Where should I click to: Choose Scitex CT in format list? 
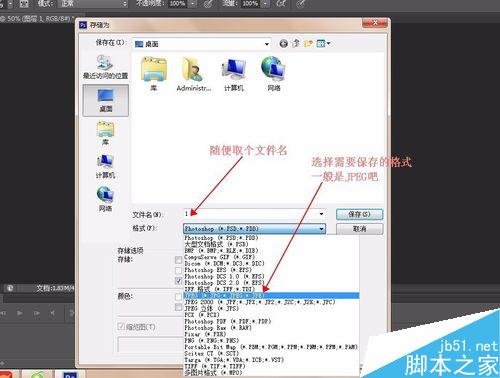[x=271, y=353]
